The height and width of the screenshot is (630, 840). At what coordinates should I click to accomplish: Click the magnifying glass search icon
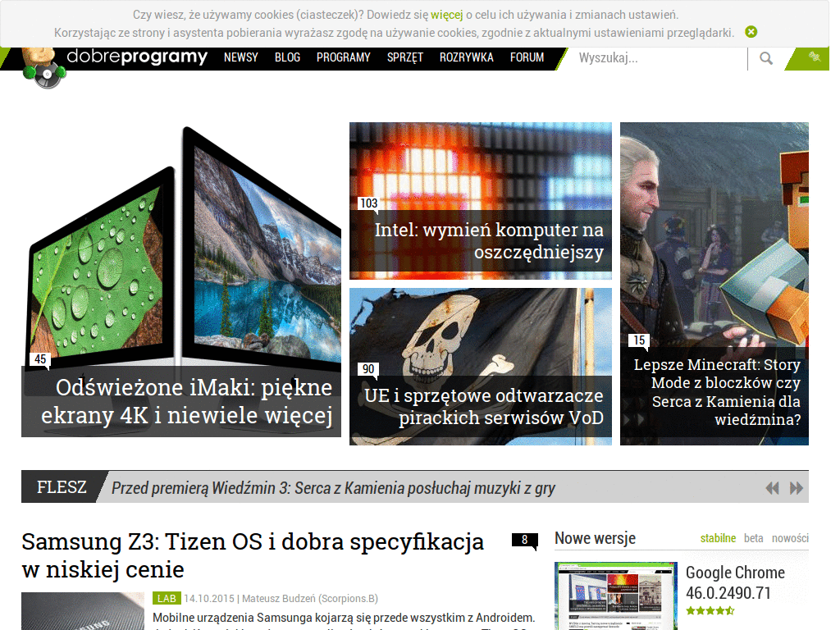point(766,58)
